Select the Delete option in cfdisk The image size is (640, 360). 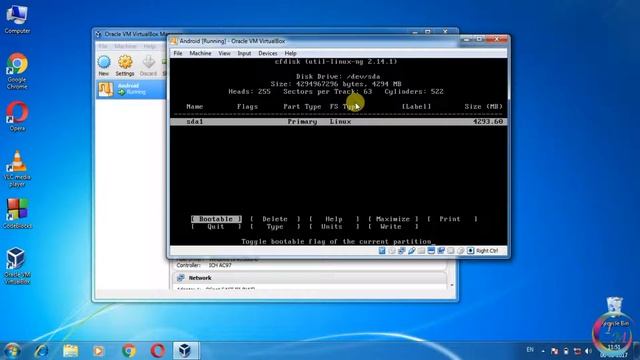click(275, 219)
